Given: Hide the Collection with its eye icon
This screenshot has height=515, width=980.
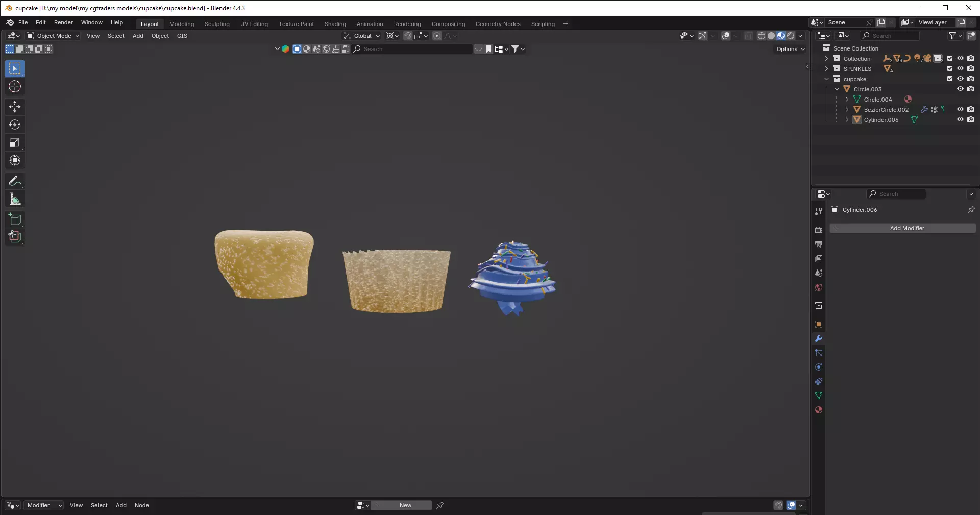Looking at the screenshot, I should coord(960,58).
